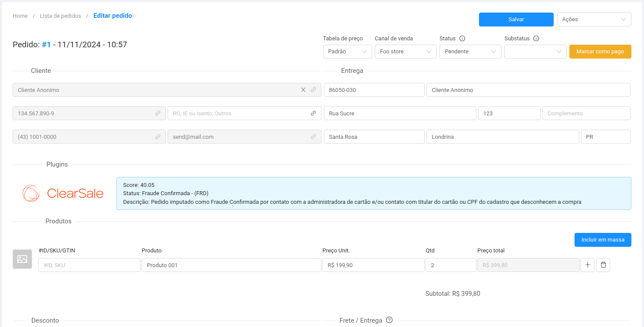Screen dimensions: 644x327
Task: Open the empty Substatus dropdown
Action: [535, 52]
